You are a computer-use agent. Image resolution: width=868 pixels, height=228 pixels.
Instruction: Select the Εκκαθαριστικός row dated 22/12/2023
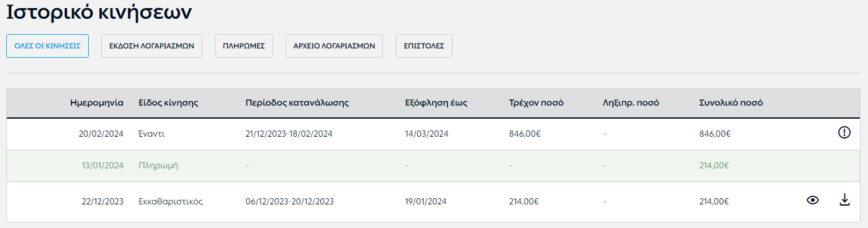pyautogui.click(x=434, y=201)
